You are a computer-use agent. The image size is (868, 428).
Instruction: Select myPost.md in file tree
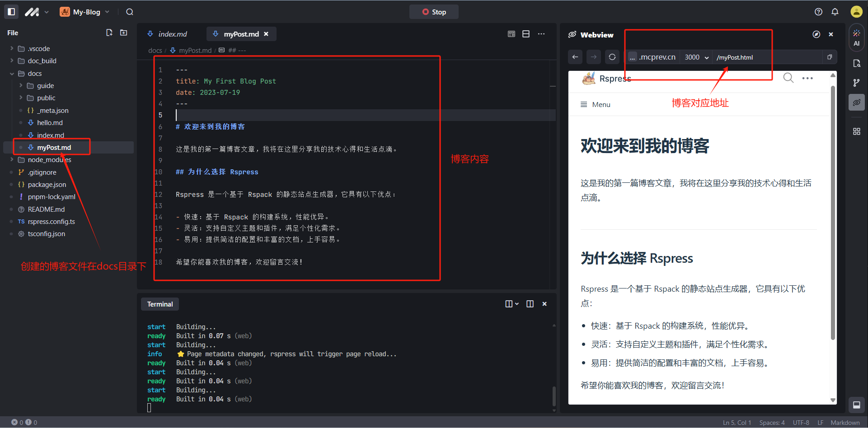pyautogui.click(x=54, y=147)
